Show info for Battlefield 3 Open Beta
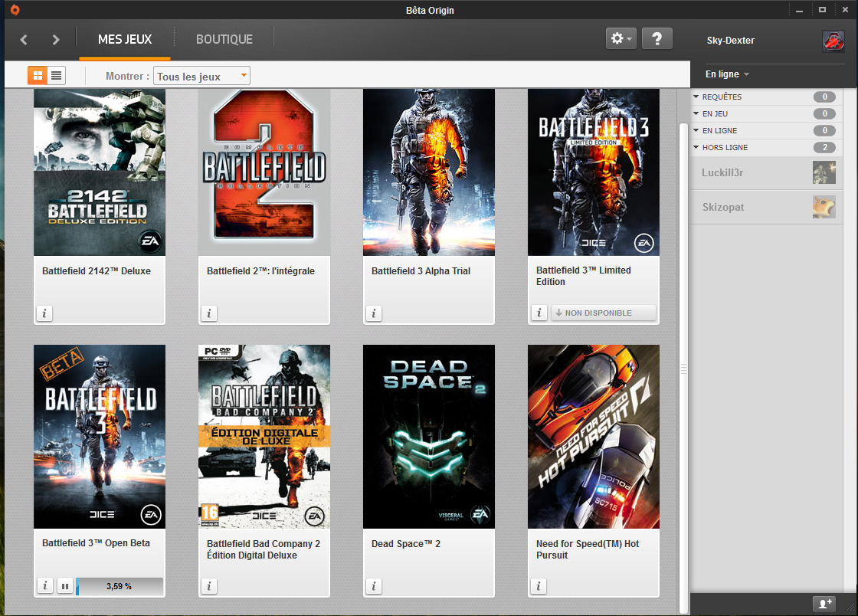This screenshot has height=616, width=858. point(45,586)
